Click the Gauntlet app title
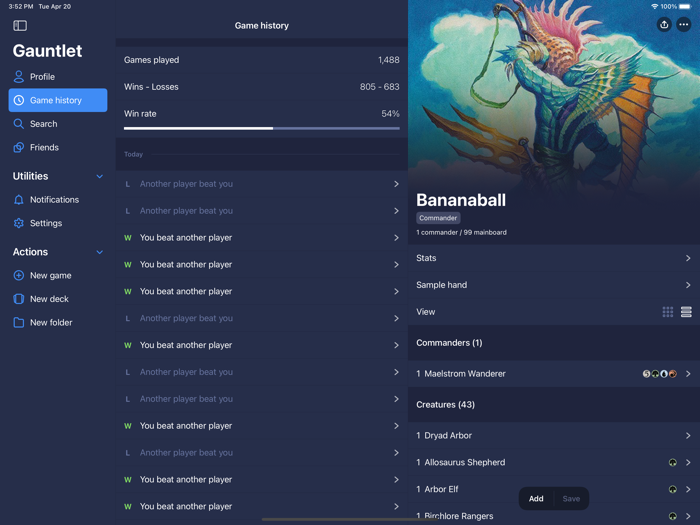The width and height of the screenshot is (700, 525). pos(47,51)
